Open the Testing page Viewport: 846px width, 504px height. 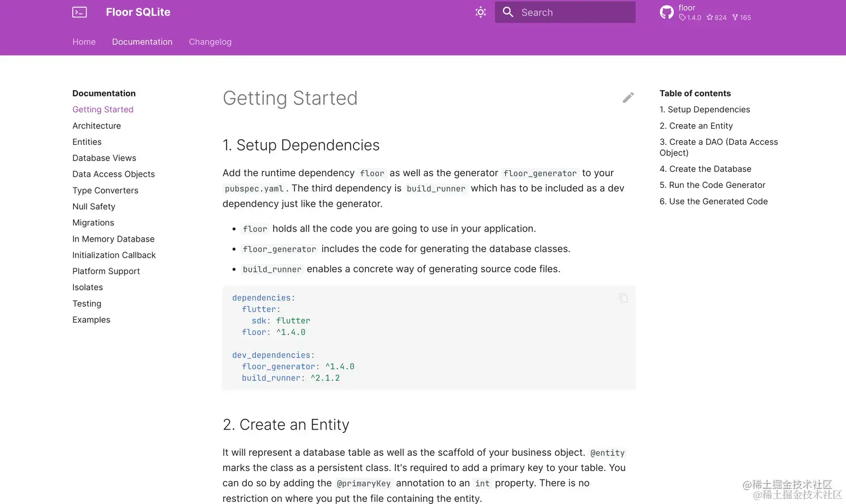coord(87,304)
